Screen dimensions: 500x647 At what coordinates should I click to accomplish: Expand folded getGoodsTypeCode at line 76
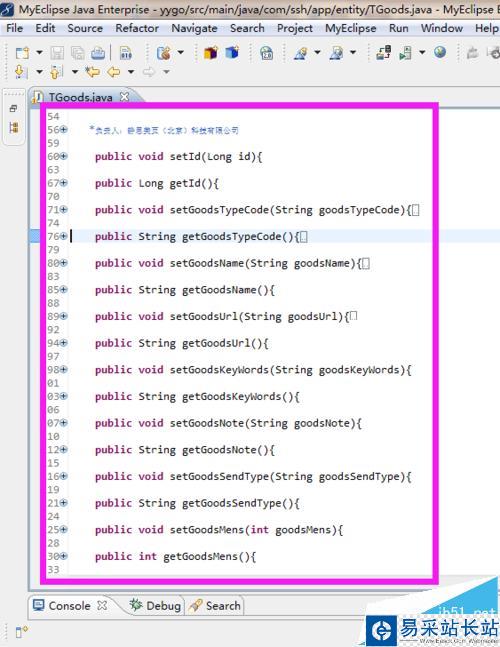(64, 236)
